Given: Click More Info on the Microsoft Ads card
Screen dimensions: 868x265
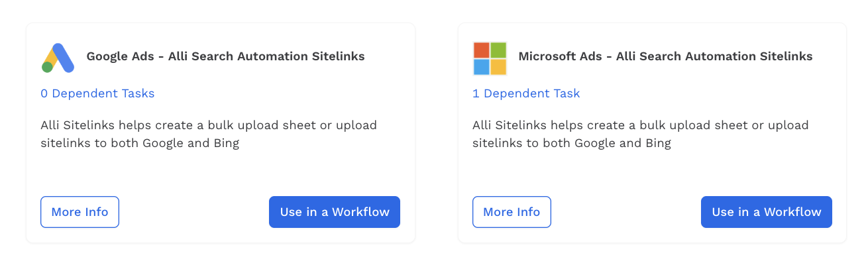Looking at the screenshot, I should tap(512, 212).
